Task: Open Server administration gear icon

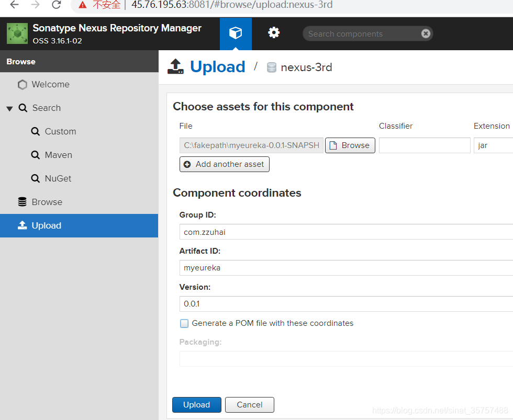Action: coord(274,32)
